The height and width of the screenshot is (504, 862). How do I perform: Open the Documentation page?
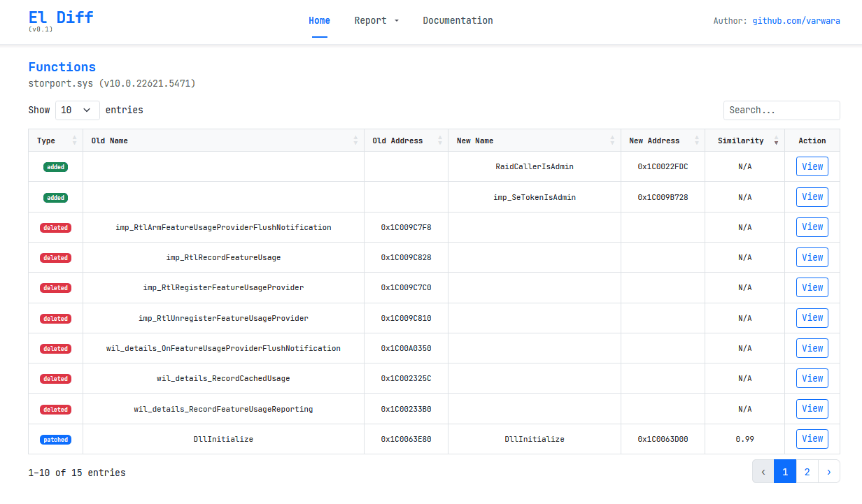point(458,20)
